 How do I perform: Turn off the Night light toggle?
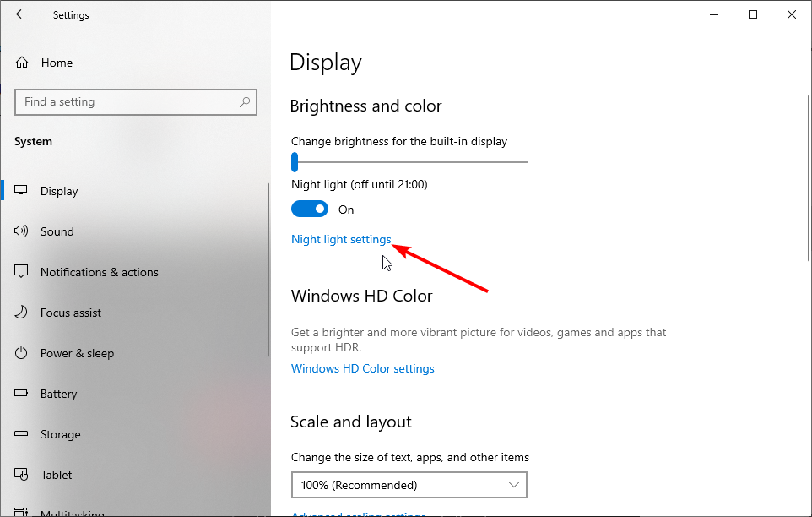tap(310, 210)
